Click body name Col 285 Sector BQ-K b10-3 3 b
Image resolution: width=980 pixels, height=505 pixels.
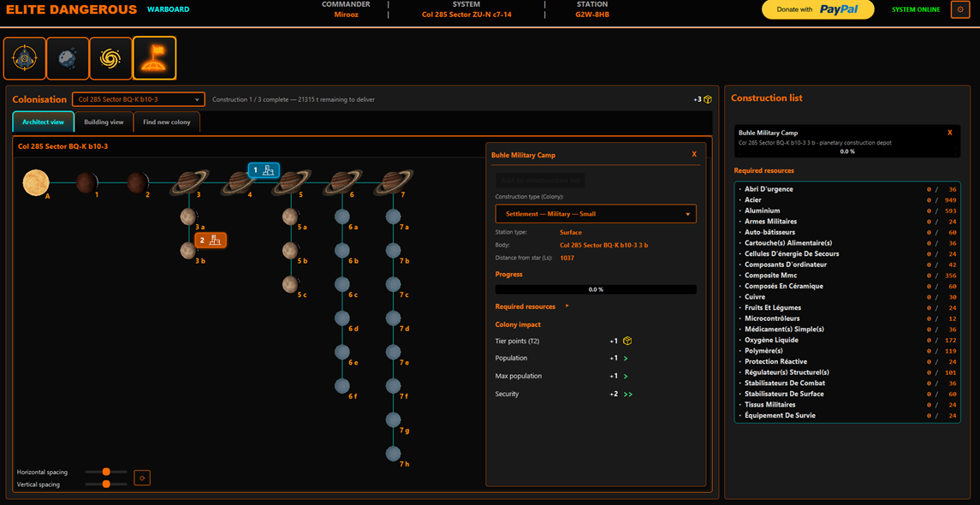tap(603, 245)
